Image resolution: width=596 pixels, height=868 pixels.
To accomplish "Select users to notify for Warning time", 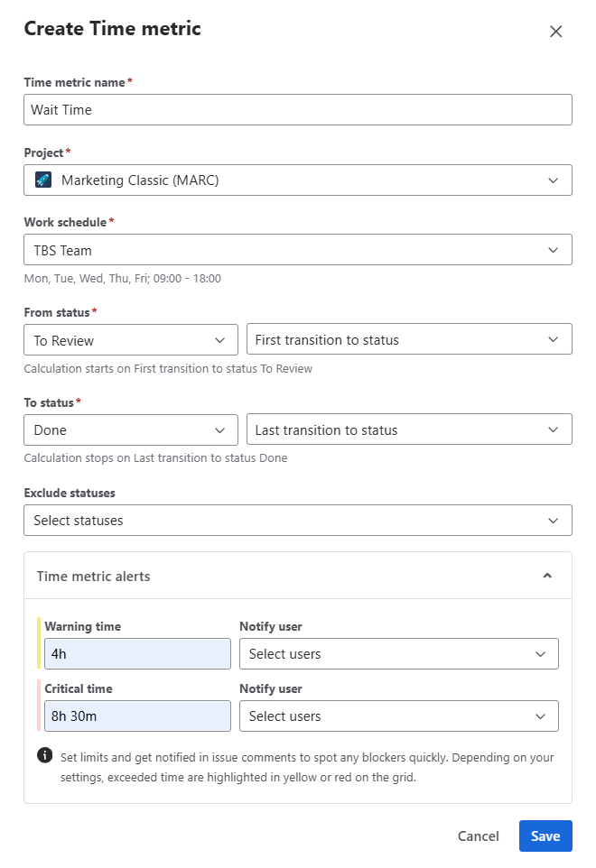I will click(x=398, y=654).
